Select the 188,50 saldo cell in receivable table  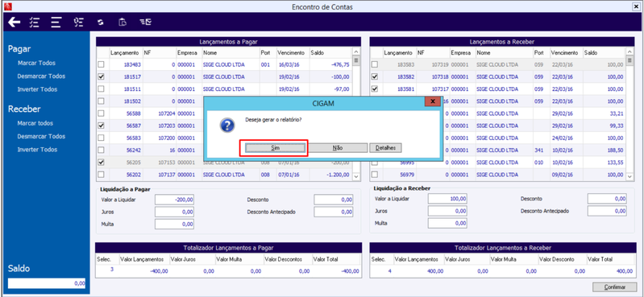coord(616,151)
